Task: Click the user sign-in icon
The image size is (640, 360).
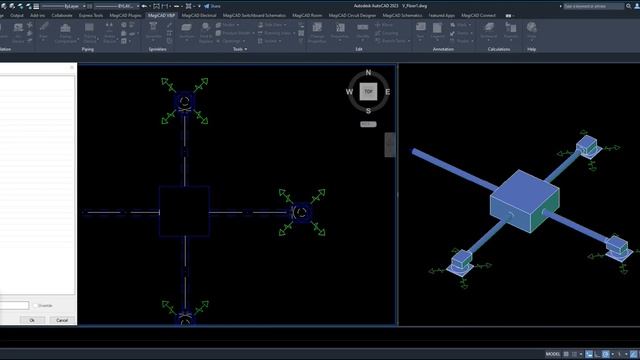Action: pyautogui.click(x=637, y=6)
